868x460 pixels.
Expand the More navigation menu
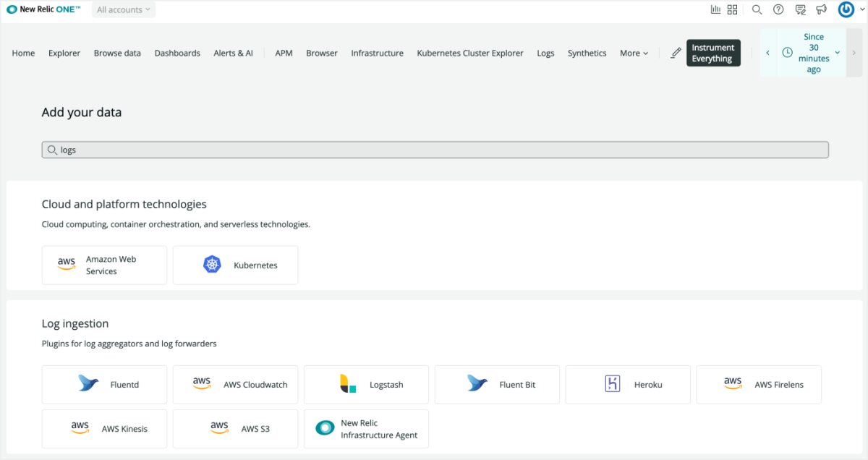[634, 53]
